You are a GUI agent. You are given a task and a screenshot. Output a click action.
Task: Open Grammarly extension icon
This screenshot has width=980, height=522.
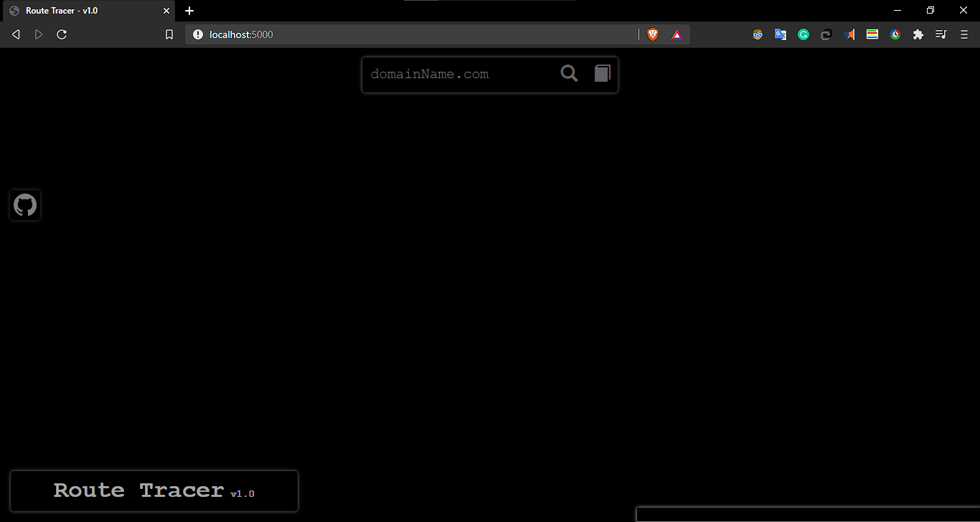point(804,34)
